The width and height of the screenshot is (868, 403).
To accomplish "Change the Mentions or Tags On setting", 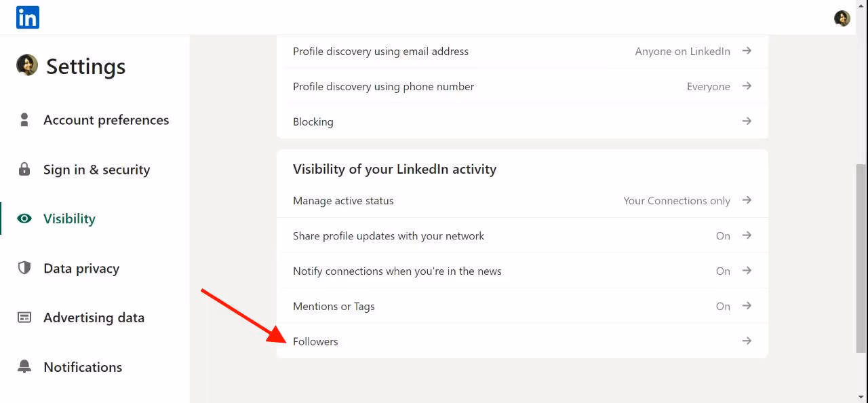I will click(746, 306).
